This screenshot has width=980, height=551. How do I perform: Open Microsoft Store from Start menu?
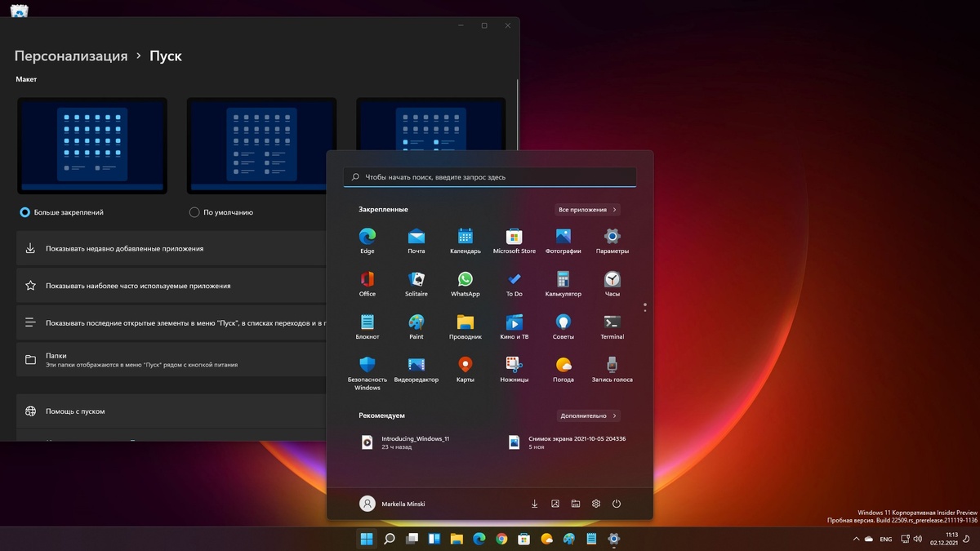(514, 241)
